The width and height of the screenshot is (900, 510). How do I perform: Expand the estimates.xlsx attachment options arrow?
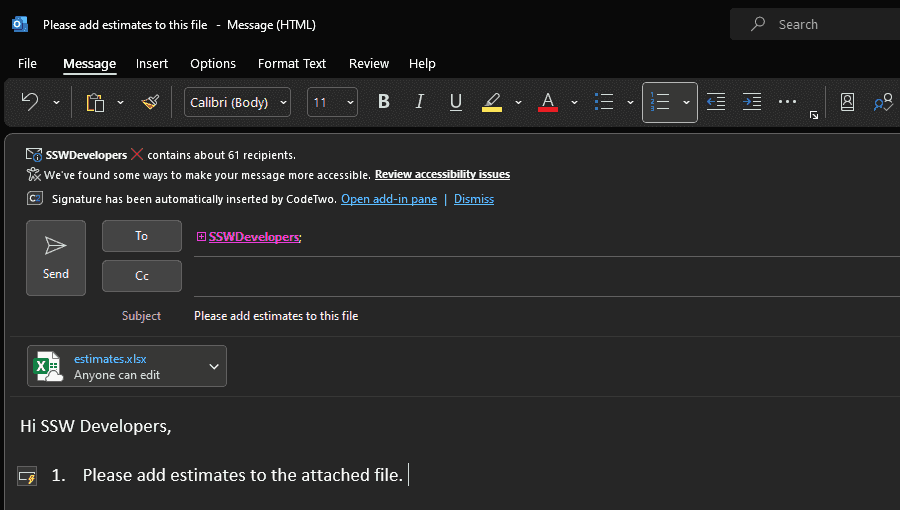coord(213,367)
